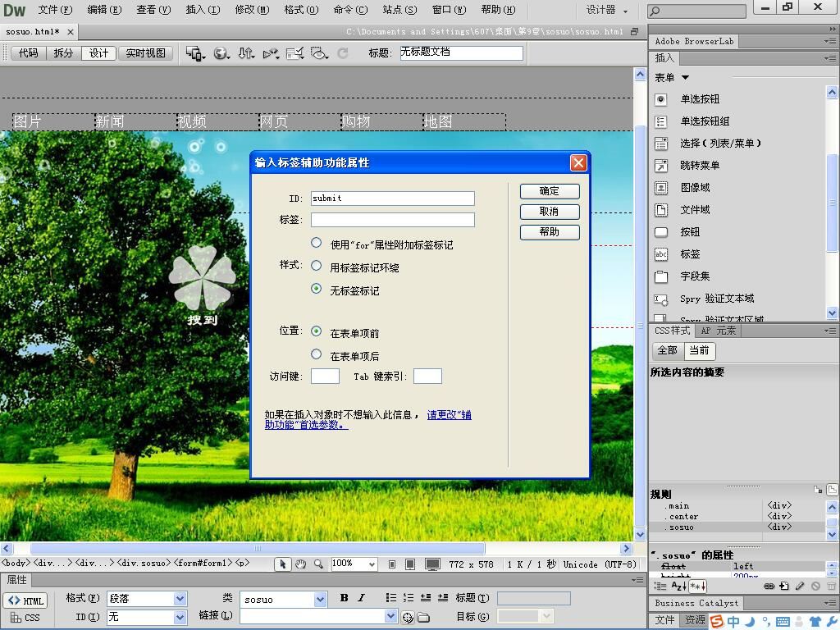Switch to Design (设计) view
The image size is (840, 630).
tap(98, 53)
